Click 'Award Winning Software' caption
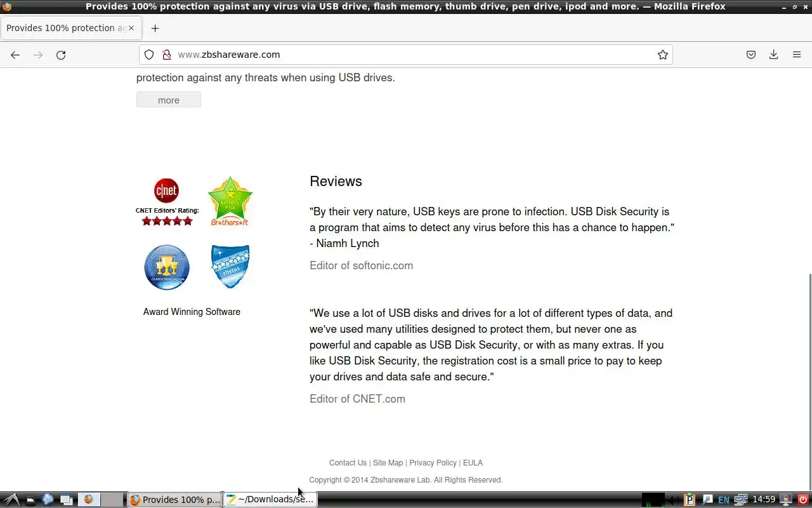 tap(192, 312)
